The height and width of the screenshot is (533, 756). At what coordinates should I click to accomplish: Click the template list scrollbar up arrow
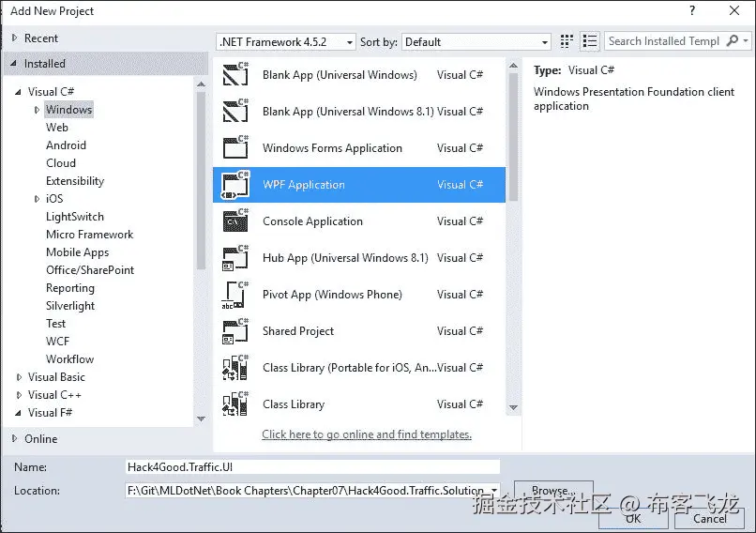(x=513, y=65)
